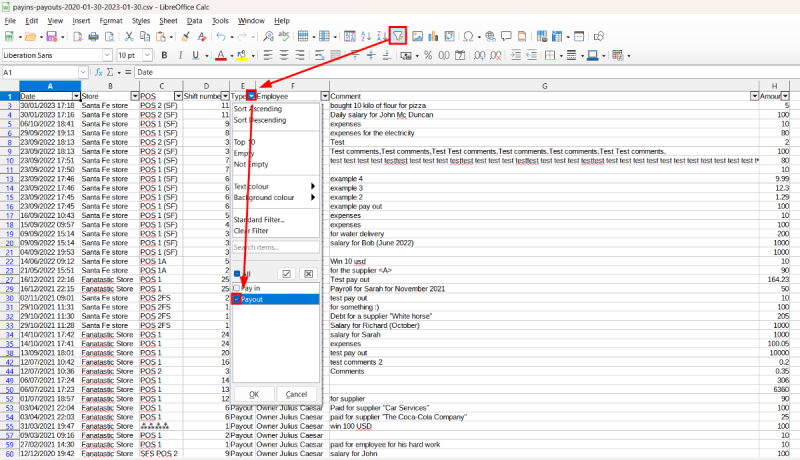This screenshot has width=800, height=460.
Task: Uncheck the 'Payout' filter checkbox
Action: pyautogui.click(x=237, y=299)
